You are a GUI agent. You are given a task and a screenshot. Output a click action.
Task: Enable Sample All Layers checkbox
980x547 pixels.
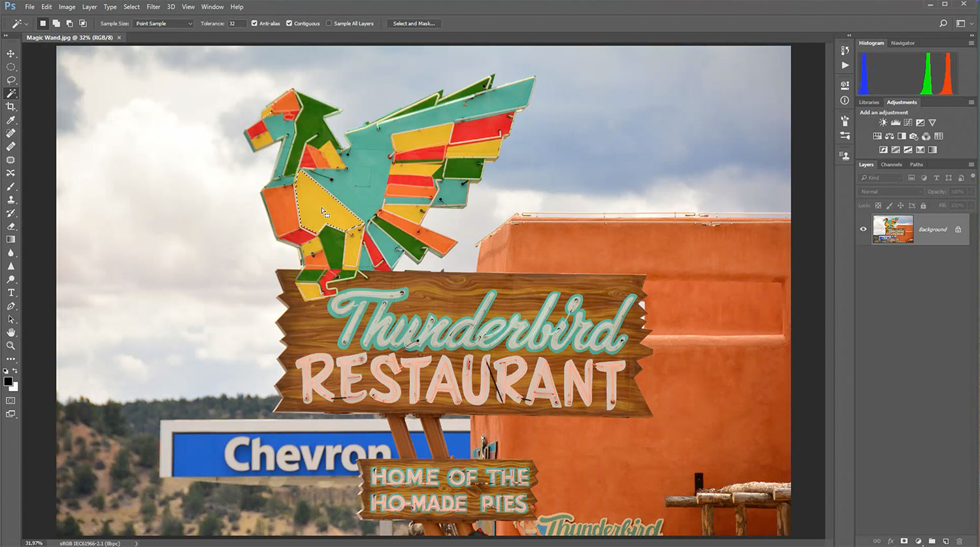tap(329, 23)
